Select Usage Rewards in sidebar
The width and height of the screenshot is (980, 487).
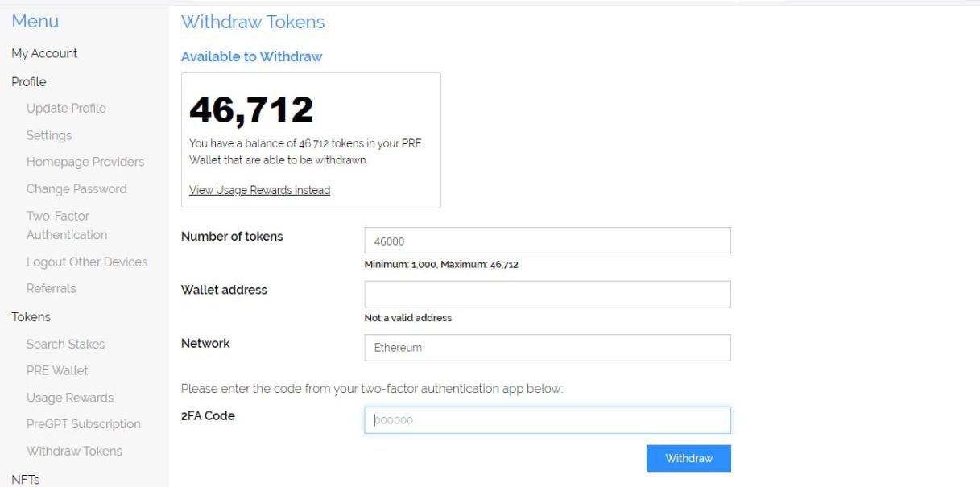click(70, 398)
